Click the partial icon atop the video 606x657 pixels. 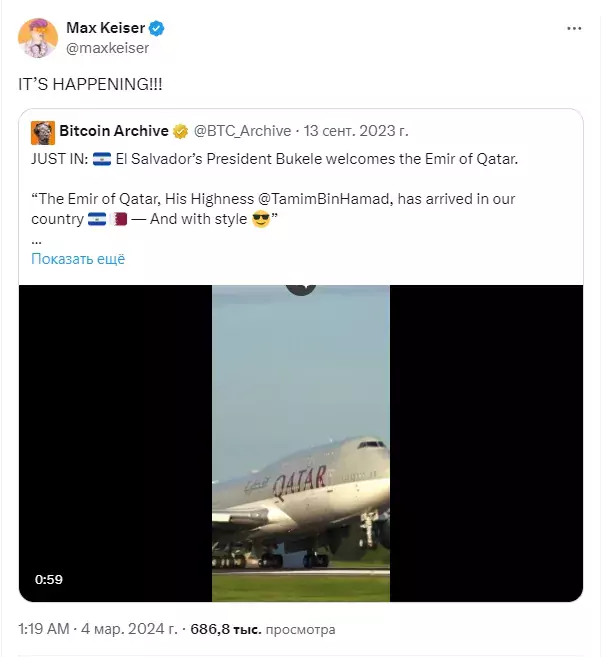(x=301, y=289)
